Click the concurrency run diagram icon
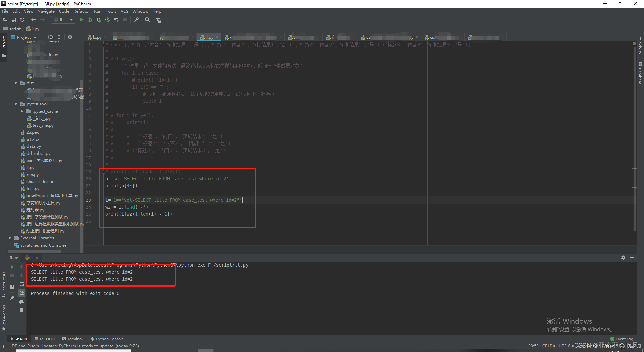 (116, 20)
